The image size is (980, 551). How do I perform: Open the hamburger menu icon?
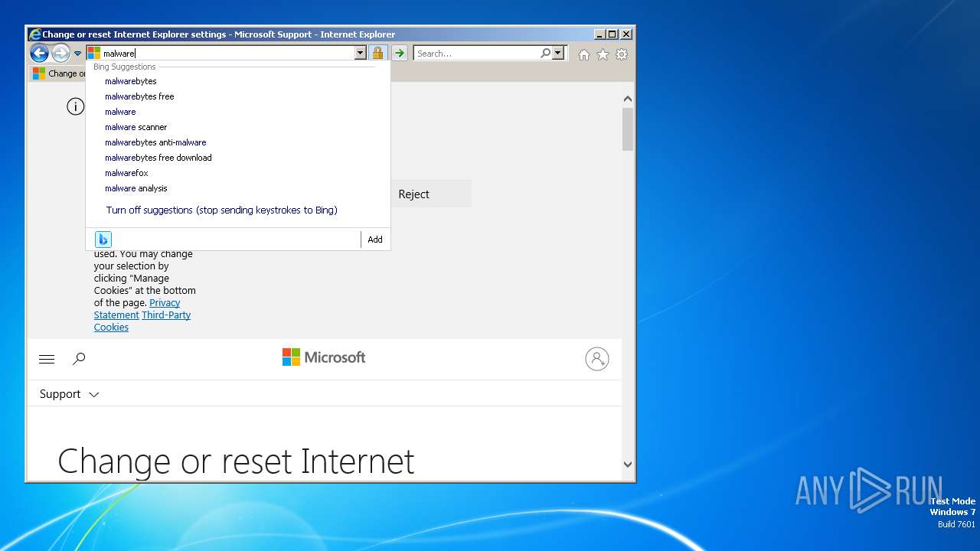pos(47,358)
